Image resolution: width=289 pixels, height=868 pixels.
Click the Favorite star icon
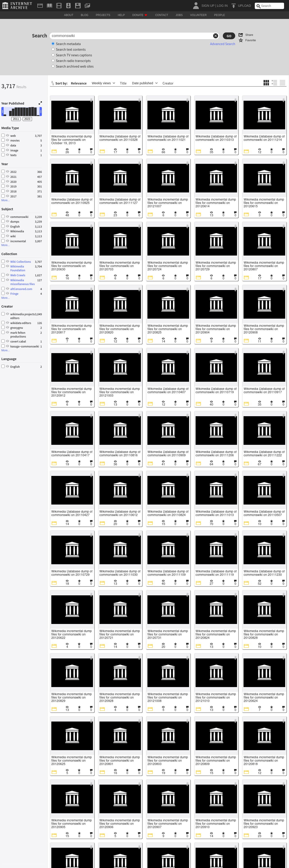click(x=241, y=40)
